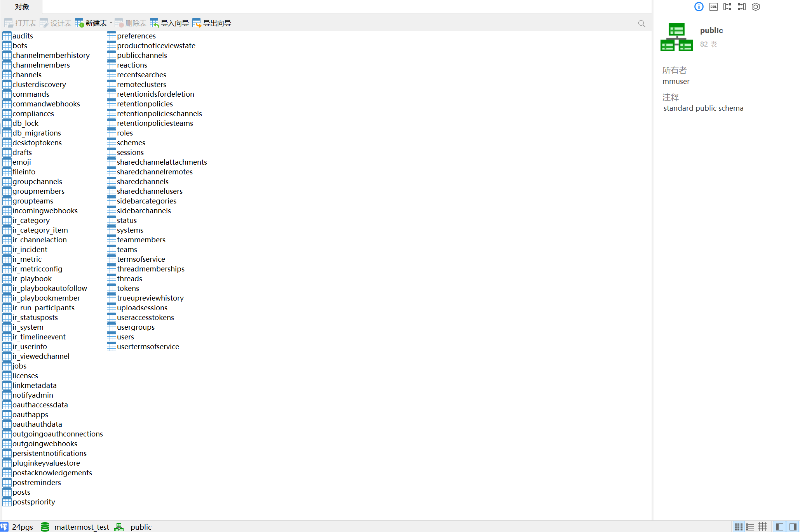Screen dimensions: 800x532
Task: Show the 'uses' dependency icon in the info pane
Action: 727,7
